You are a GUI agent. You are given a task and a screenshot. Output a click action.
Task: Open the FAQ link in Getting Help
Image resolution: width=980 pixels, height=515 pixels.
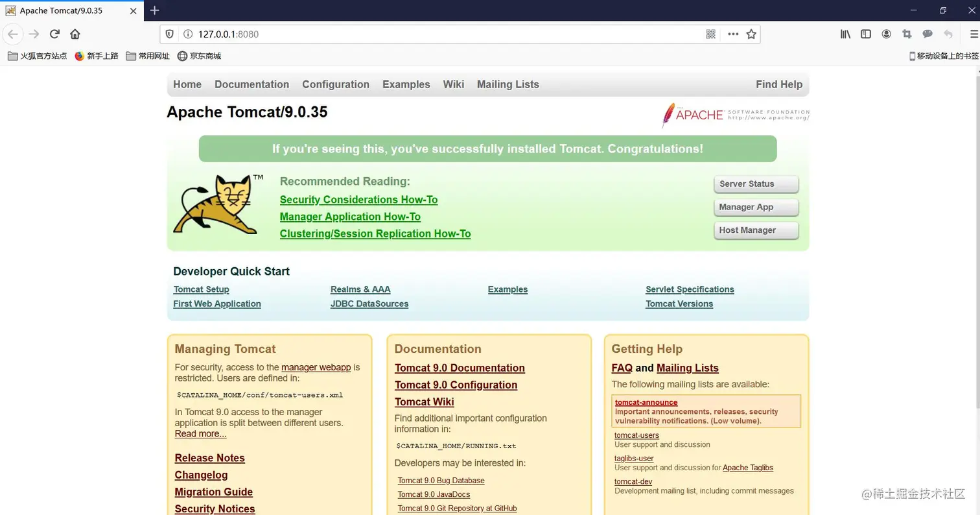coord(622,368)
